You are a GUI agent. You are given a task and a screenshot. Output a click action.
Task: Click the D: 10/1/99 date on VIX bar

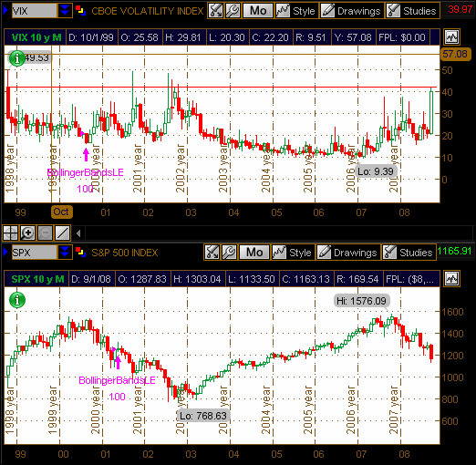click(x=91, y=37)
